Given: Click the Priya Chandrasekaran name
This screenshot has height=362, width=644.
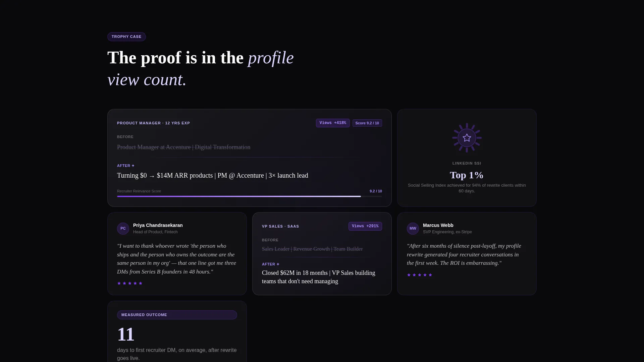Looking at the screenshot, I should coord(158,225).
